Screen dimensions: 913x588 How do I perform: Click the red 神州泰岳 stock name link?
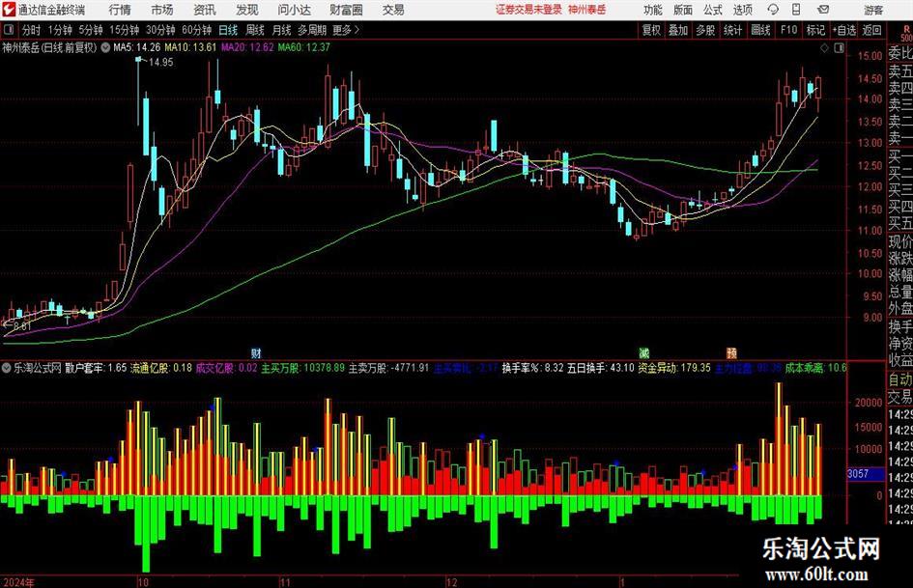click(x=587, y=10)
